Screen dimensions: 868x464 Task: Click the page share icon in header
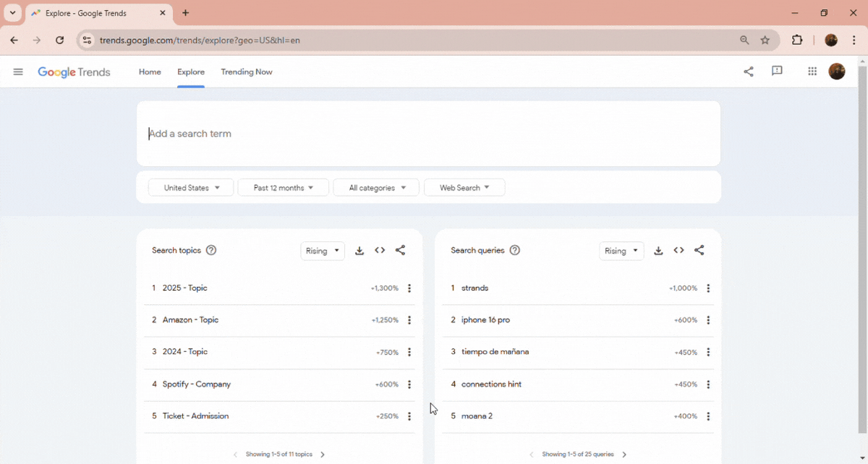(749, 72)
